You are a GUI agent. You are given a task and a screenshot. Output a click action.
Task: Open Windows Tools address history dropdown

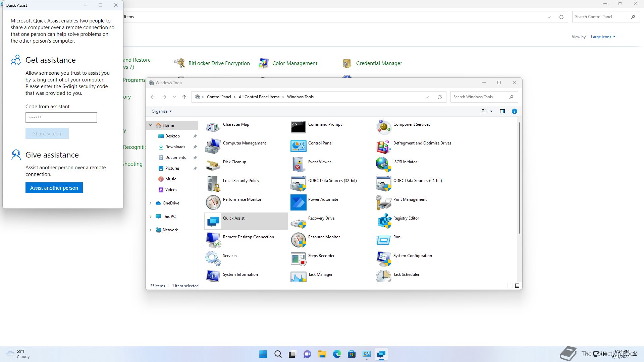click(x=427, y=97)
